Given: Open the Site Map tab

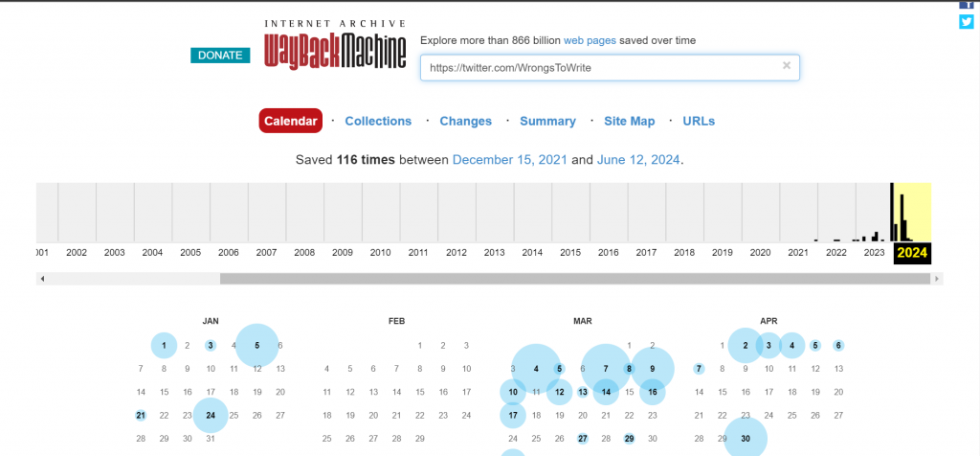Looking at the screenshot, I should pyautogui.click(x=629, y=122).
